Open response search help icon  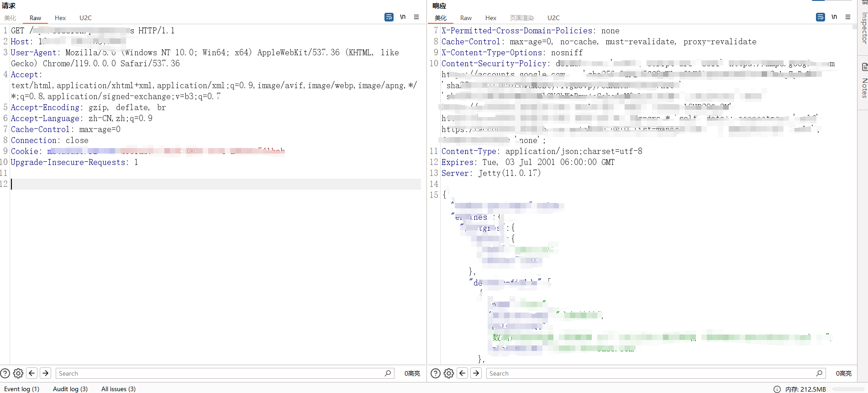(436, 373)
